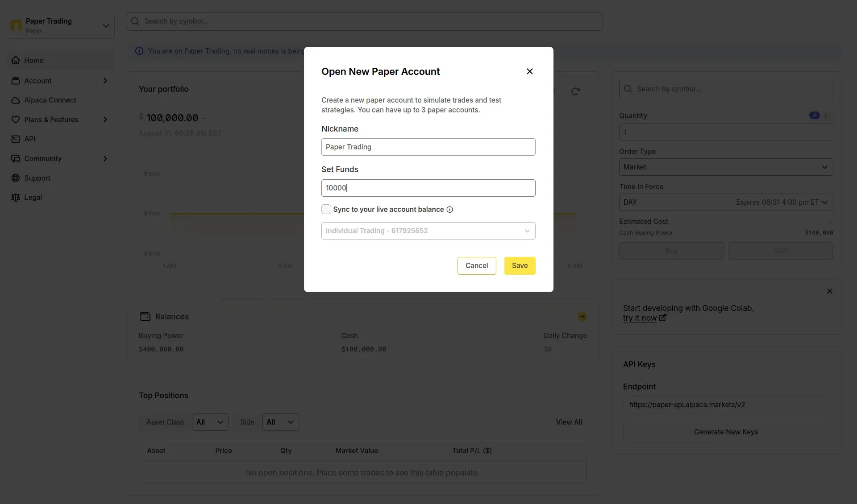Open Legal in the sidebar
857x504 pixels.
[60, 197]
